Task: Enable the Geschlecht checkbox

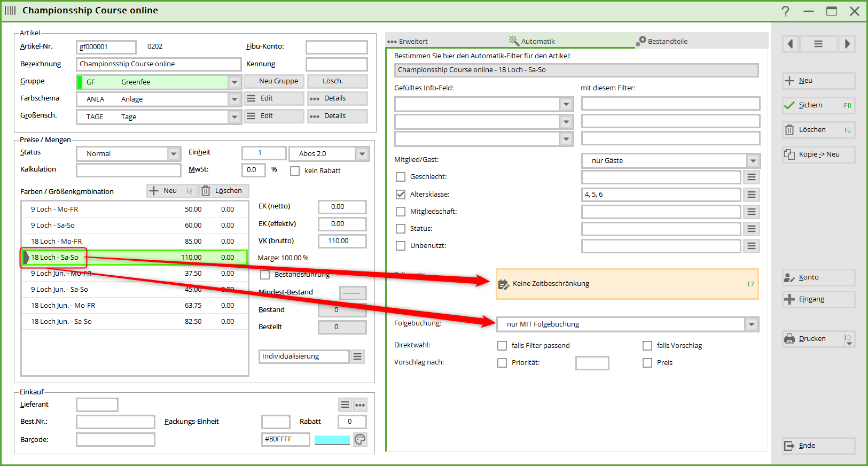Action: pos(401,177)
